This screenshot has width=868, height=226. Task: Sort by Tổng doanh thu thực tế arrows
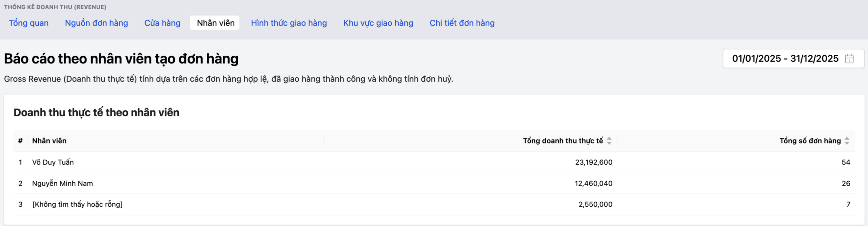click(609, 141)
